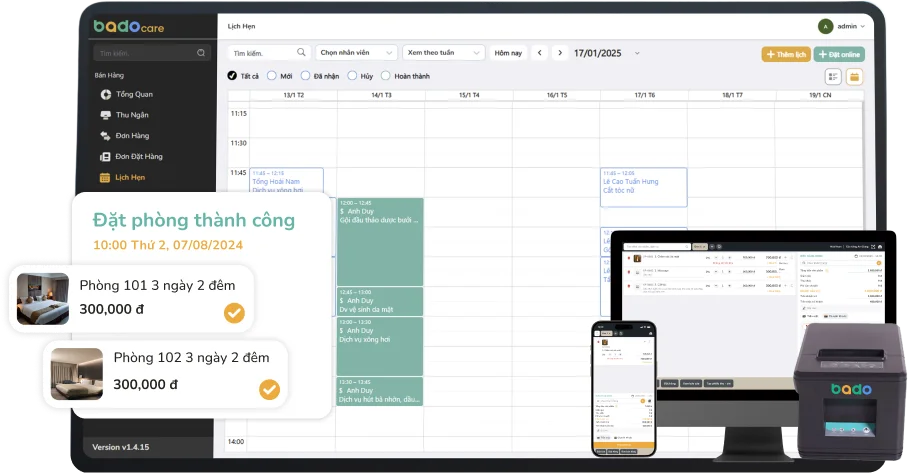Open Anh Duy Dịch vụ xông hơi appointment
914x474 pixels.
380,346
